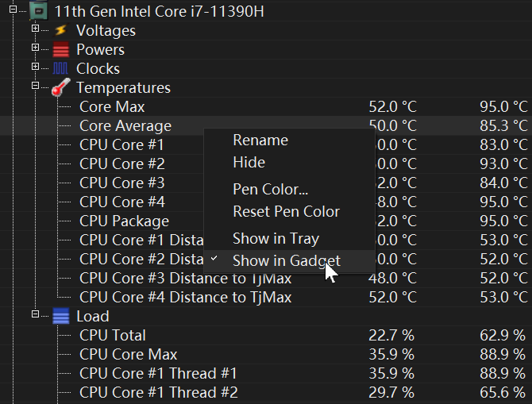
Task: Click Core Average max value 85.3 °C
Action: click(503, 125)
